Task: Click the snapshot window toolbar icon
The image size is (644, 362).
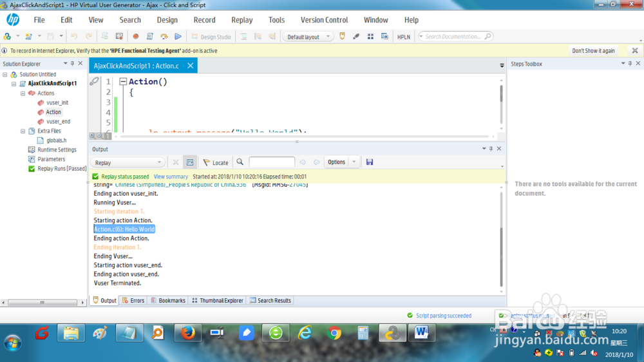Action: click(385, 37)
